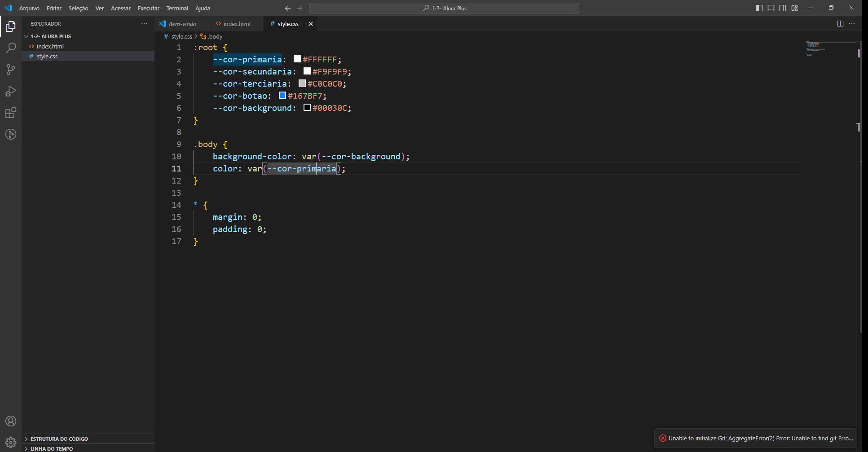
Task: Switch to the Bem-vindo tab
Action: coord(182,24)
